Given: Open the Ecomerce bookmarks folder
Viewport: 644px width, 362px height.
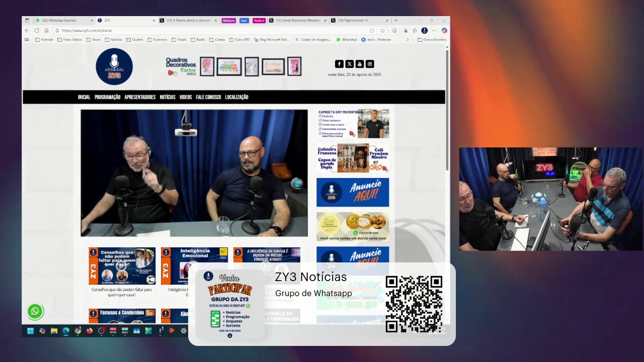Looking at the screenshot, I should point(157,39).
